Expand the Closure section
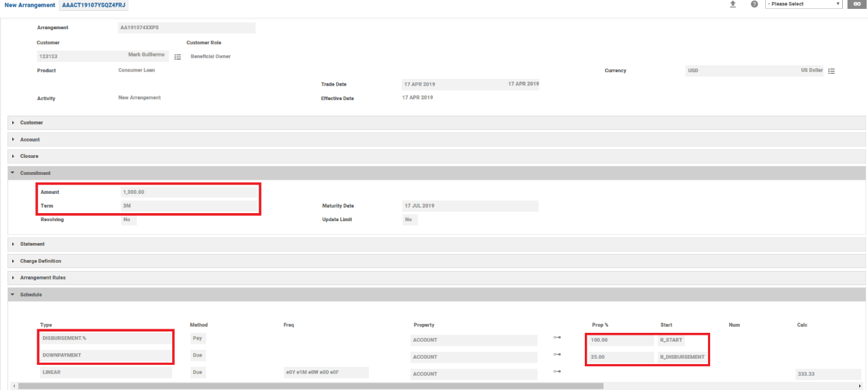The image size is (868, 390). tap(29, 156)
